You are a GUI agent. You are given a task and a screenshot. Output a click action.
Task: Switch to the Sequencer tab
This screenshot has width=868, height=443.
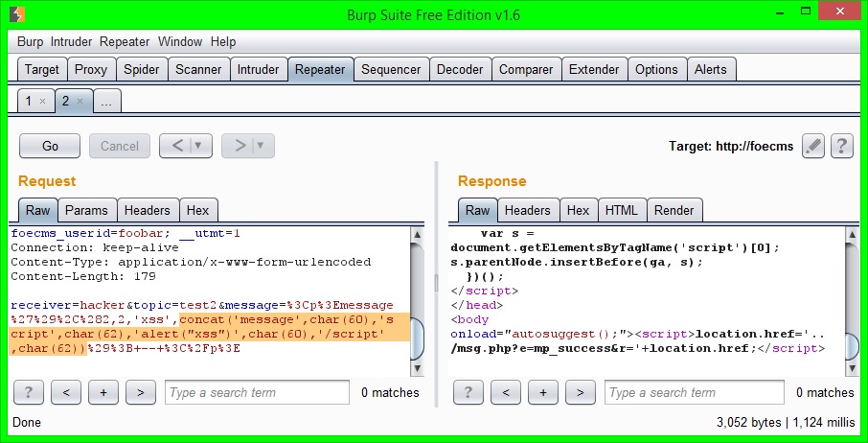[x=392, y=70]
